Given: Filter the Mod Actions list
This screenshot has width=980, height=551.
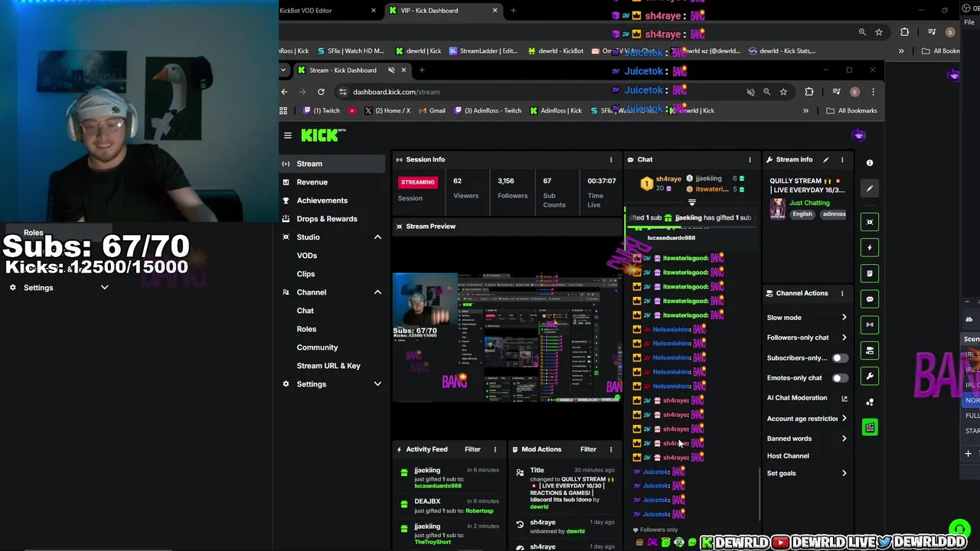Looking at the screenshot, I should tap(588, 449).
